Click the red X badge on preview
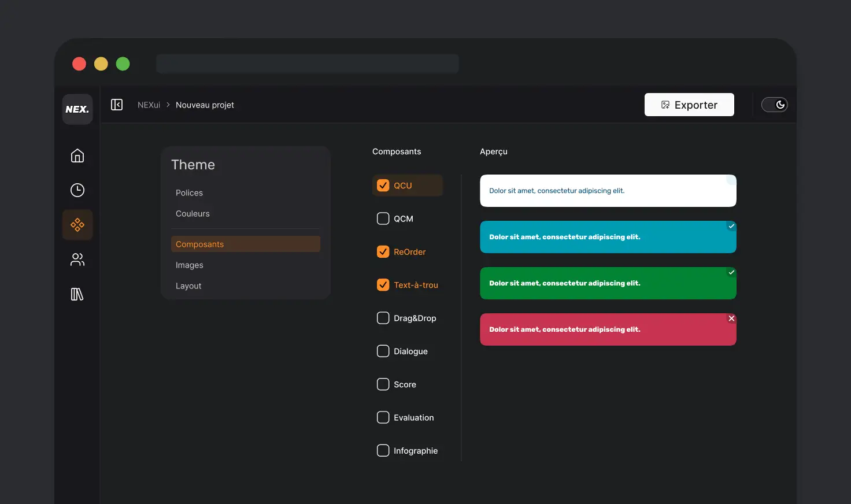Viewport: 851px width, 504px height. 731,318
